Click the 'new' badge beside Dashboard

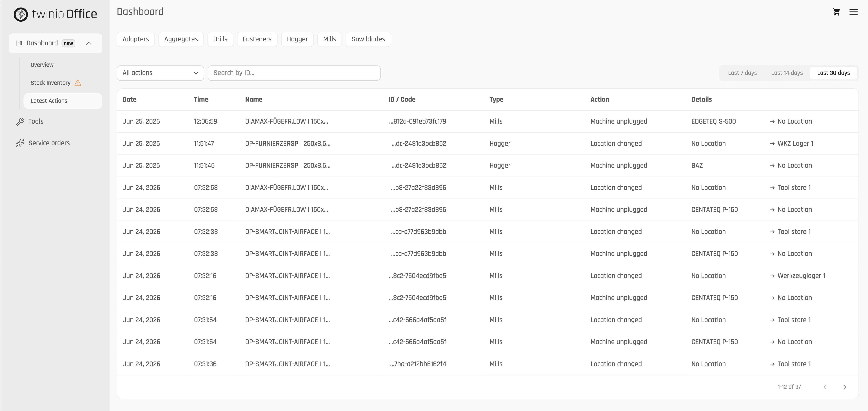(x=68, y=43)
